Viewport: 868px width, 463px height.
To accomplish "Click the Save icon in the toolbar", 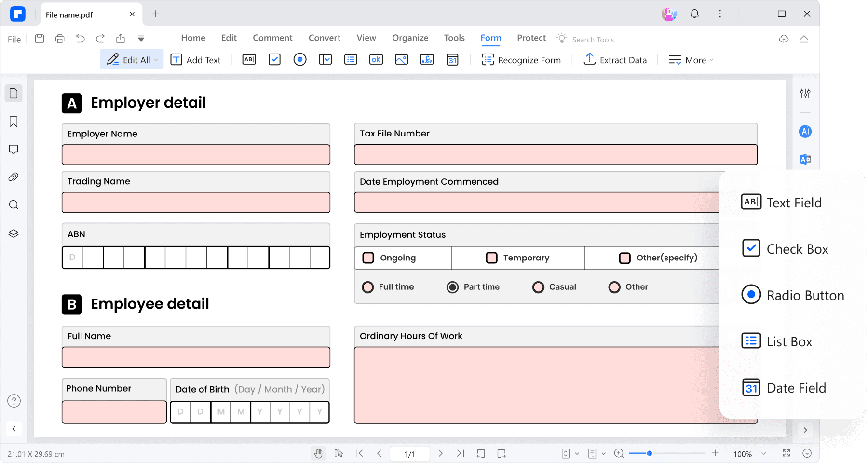I will 40,39.
